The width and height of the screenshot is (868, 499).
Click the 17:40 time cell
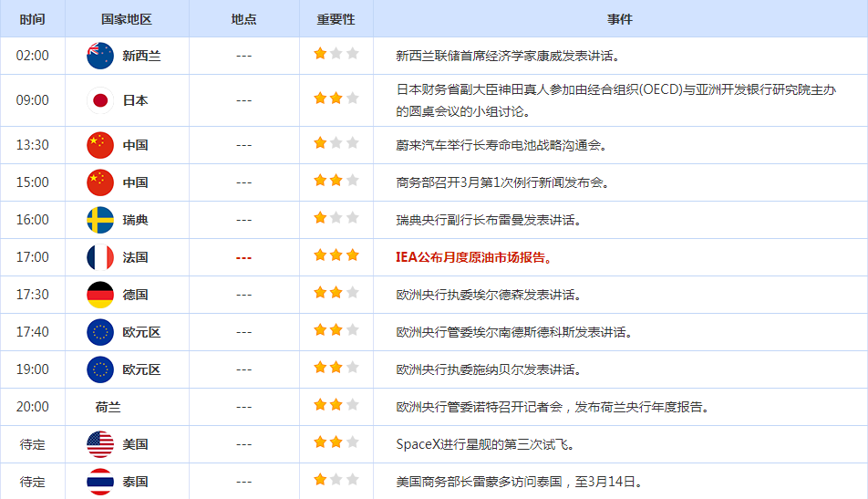click(x=32, y=332)
